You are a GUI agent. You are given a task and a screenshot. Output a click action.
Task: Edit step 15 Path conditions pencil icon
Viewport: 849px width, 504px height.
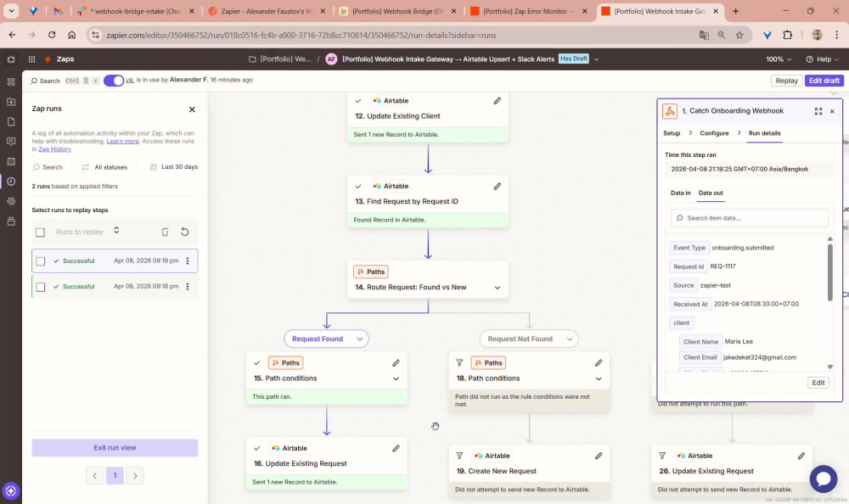[x=396, y=362]
